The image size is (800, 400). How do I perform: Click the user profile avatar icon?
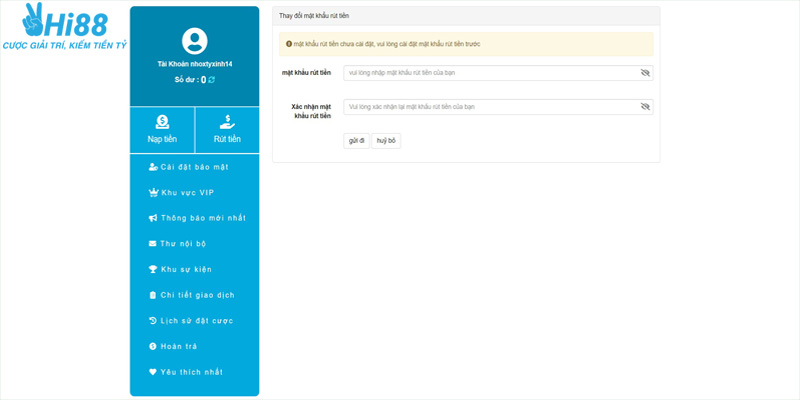pos(194,41)
